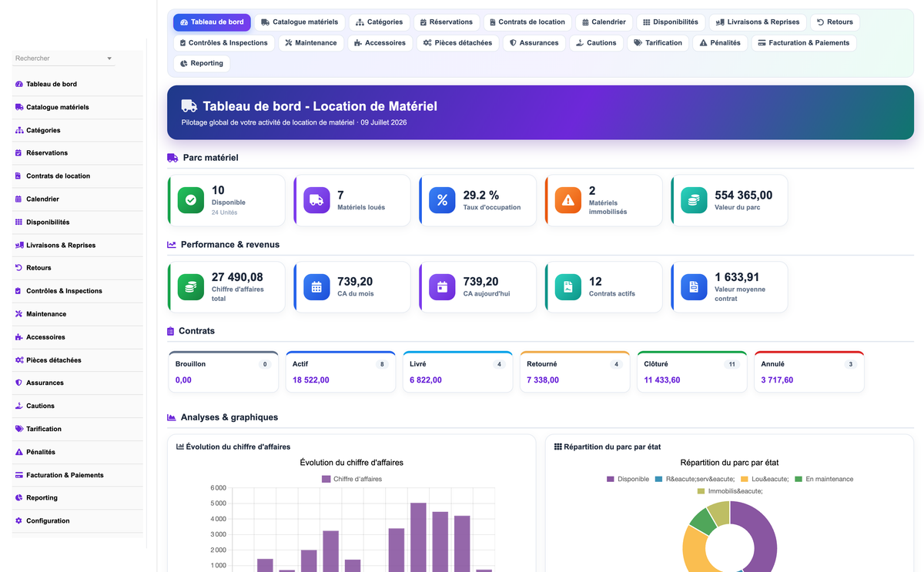This screenshot has width=924, height=572.
Task: Click the contract file icon on the Contrats actifs card
Action: (x=568, y=287)
